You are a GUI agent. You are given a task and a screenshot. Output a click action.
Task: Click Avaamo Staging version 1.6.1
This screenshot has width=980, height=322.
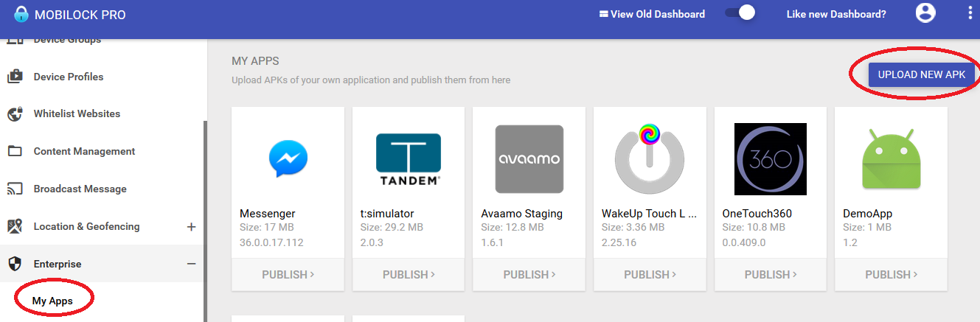coord(492,242)
